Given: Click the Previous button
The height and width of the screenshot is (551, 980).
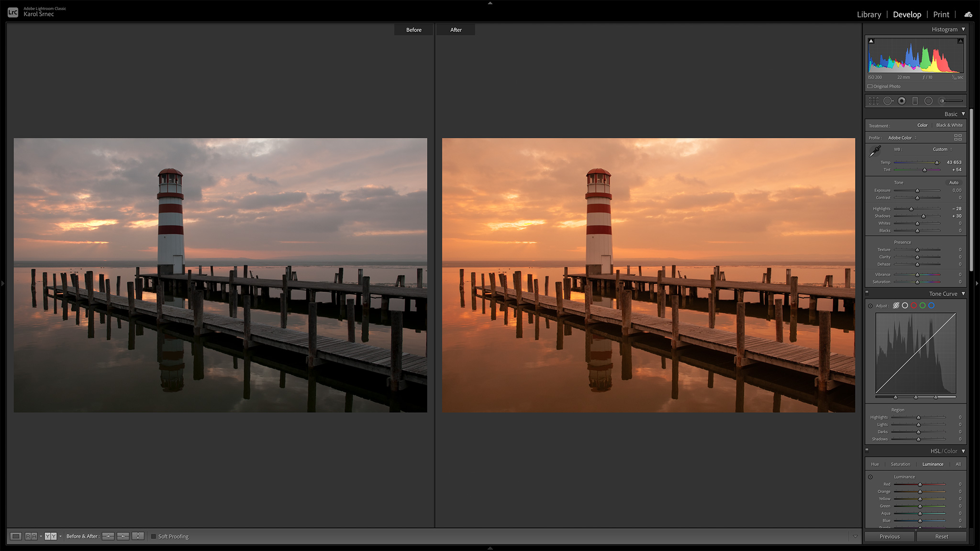Looking at the screenshot, I should coord(890,537).
